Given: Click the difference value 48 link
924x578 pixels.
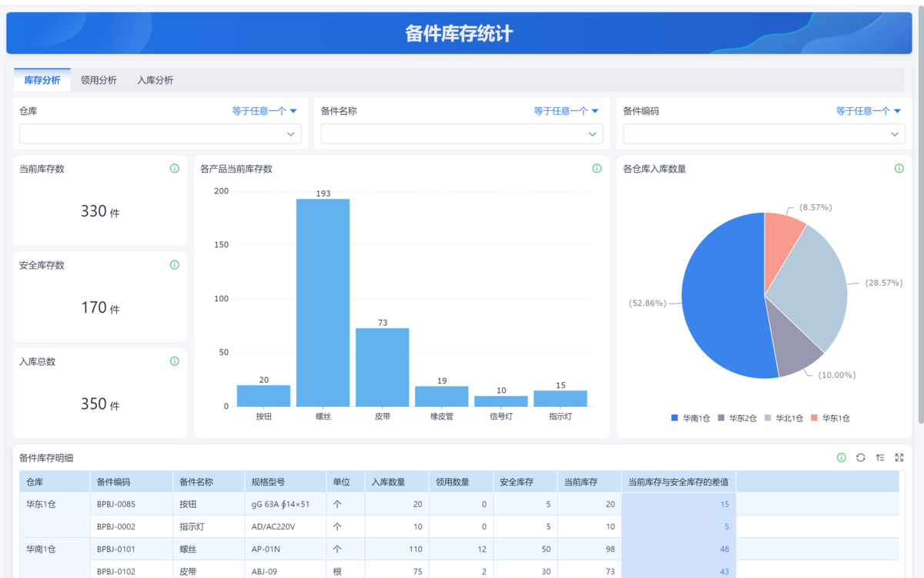Looking at the screenshot, I should coord(724,549).
